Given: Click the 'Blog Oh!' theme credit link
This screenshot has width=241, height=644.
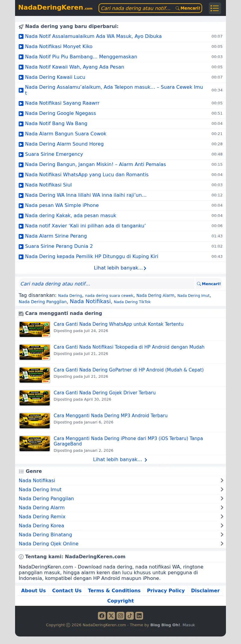Looking at the screenshot, I should click(x=165, y=625).
